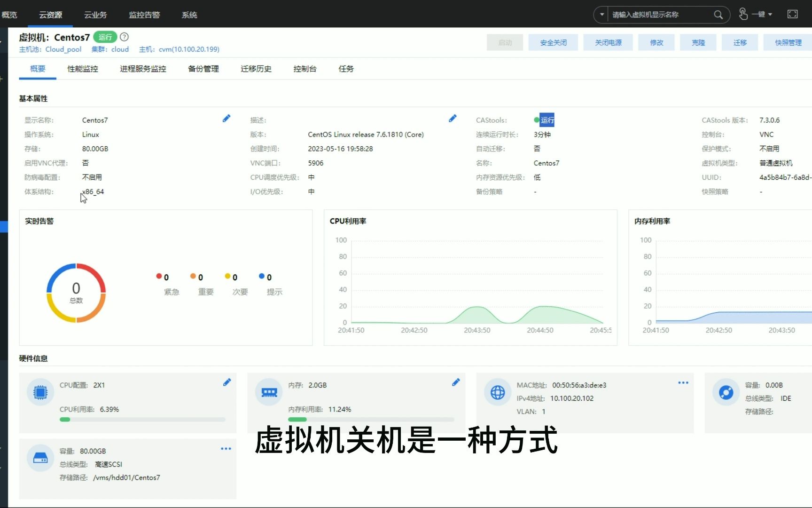Switch to the 进程服务监控 tab

[143, 69]
